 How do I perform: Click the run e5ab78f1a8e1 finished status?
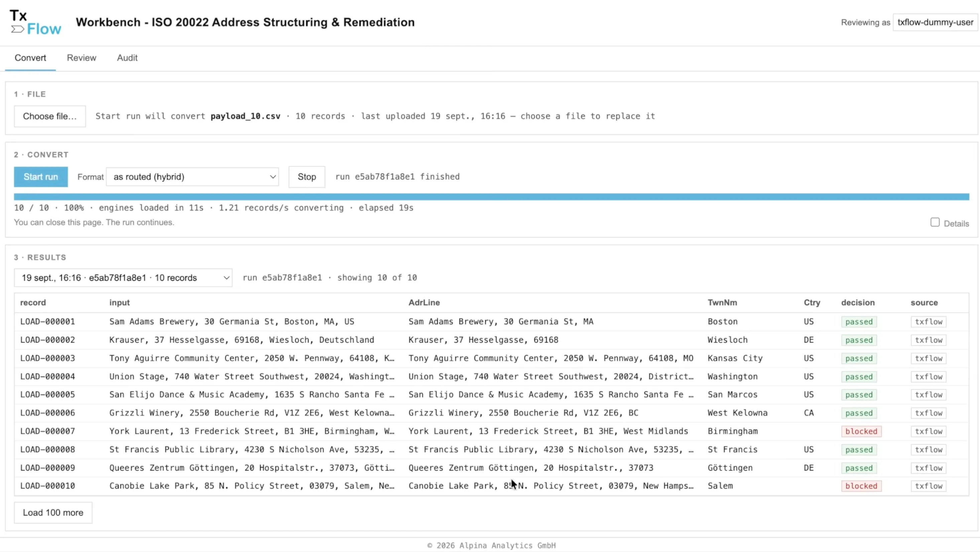(x=397, y=176)
